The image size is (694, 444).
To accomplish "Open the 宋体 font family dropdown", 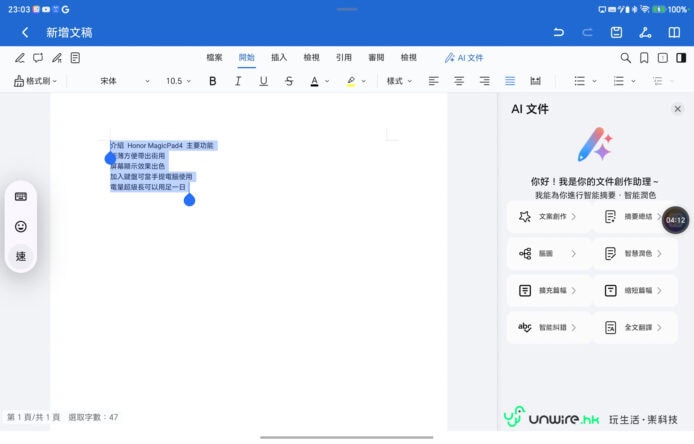I will [125, 81].
